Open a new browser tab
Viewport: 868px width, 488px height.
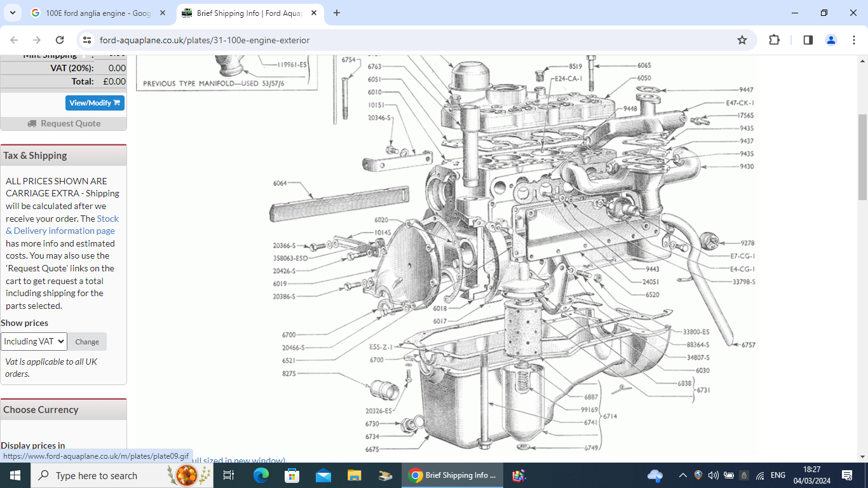pos(337,13)
